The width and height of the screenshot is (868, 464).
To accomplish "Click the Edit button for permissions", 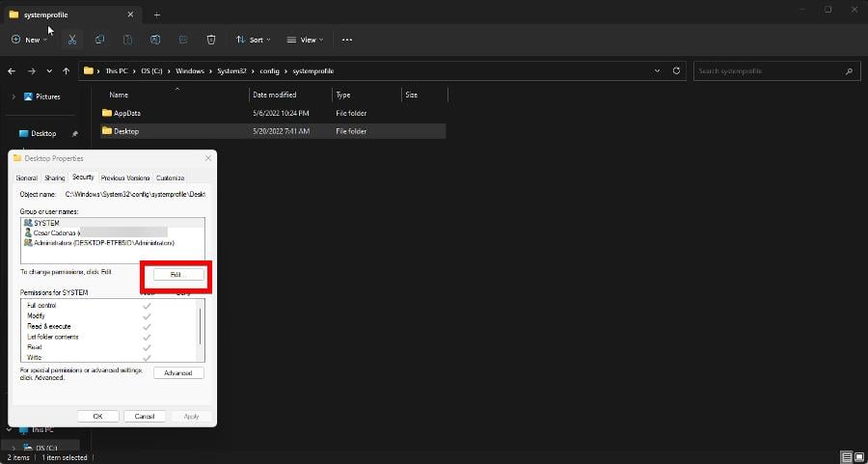I will coord(177,275).
